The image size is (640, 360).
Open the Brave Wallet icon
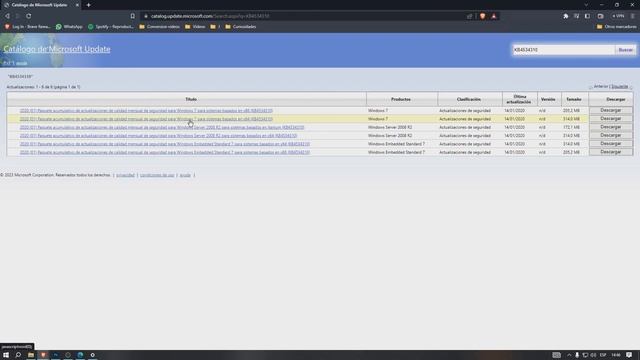pos(600,16)
